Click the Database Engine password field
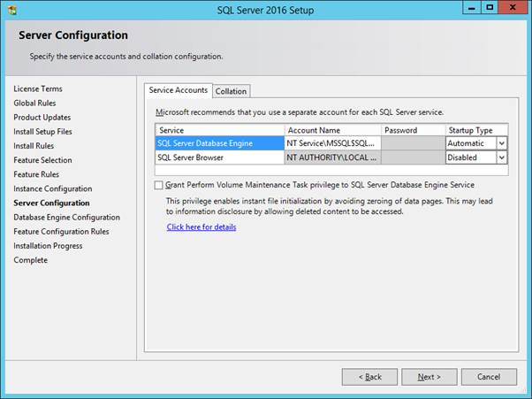 coord(414,143)
